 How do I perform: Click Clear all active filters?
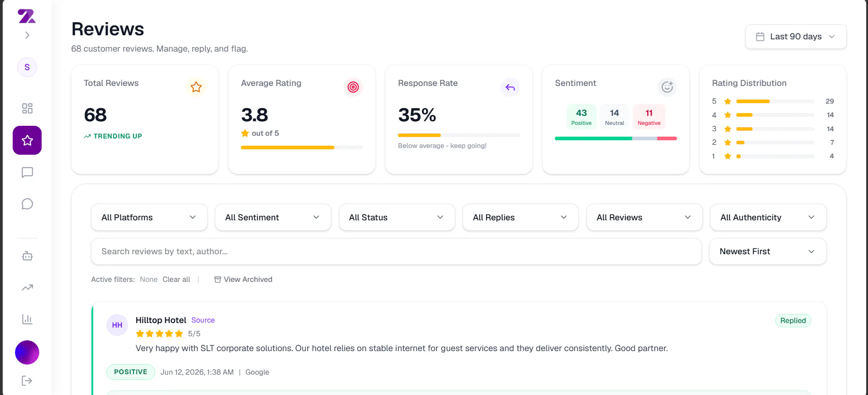[176, 280]
